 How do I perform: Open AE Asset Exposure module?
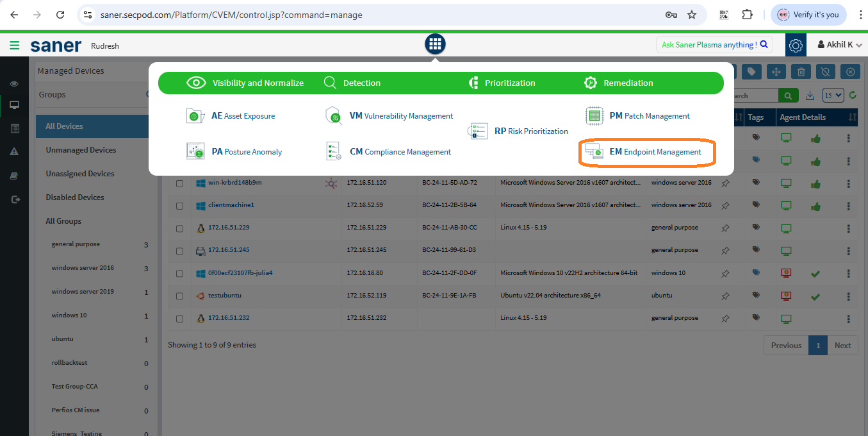coord(231,116)
